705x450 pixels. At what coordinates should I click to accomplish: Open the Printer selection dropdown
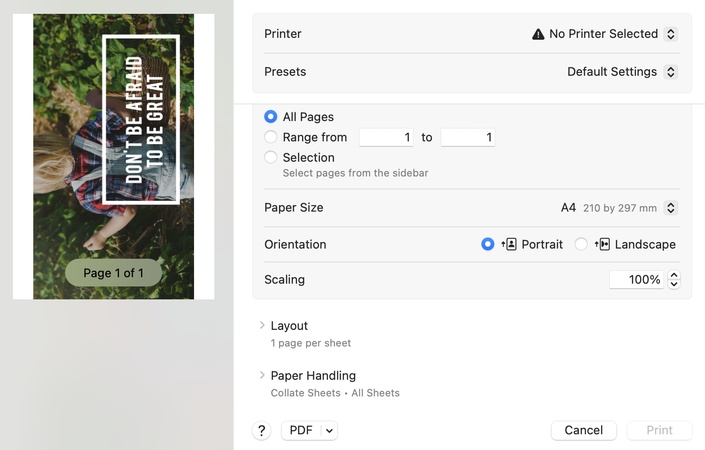(x=670, y=34)
